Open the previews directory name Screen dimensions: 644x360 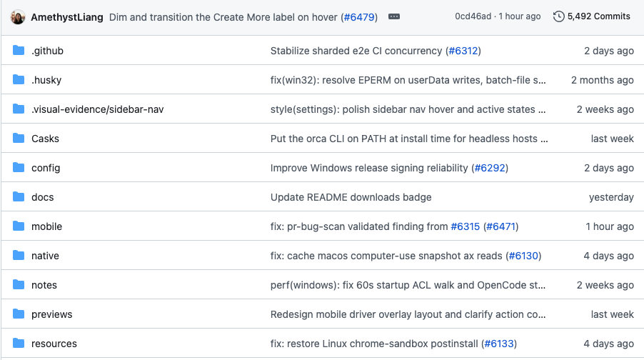pyautogui.click(x=51, y=314)
